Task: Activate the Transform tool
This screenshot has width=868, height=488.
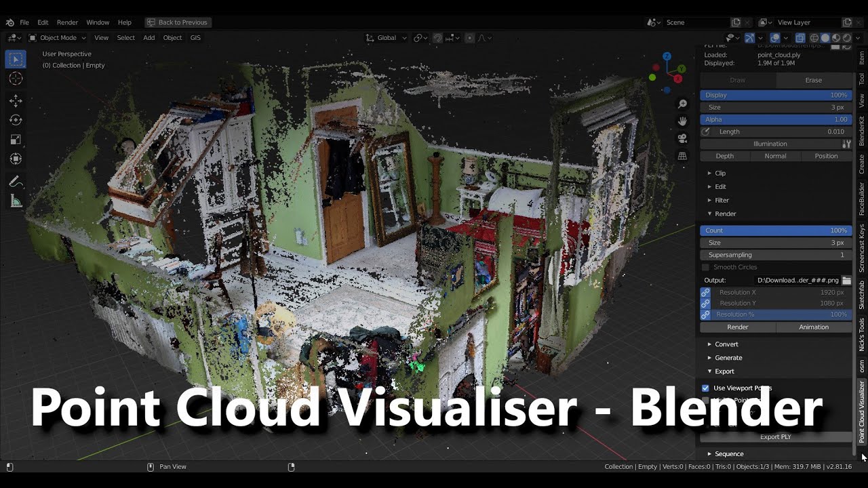Action: point(16,159)
